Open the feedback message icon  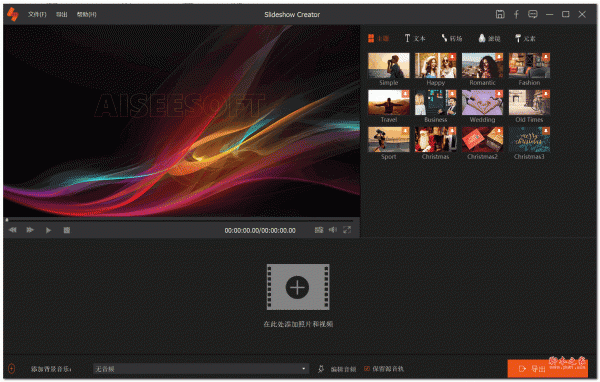[533, 15]
